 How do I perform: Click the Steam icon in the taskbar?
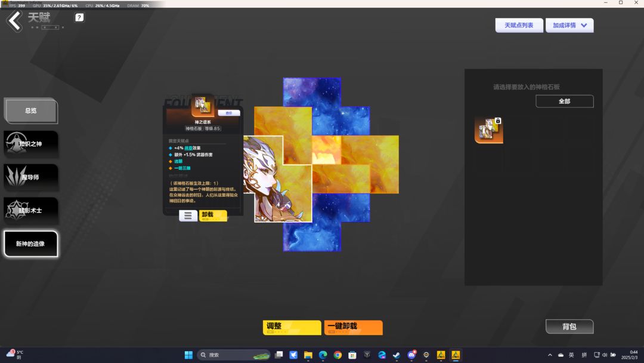coord(397,355)
